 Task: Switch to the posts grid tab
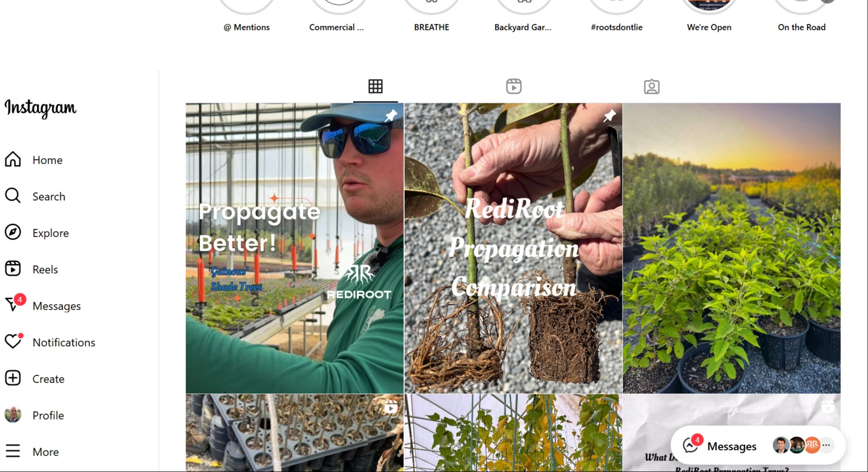tap(375, 87)
